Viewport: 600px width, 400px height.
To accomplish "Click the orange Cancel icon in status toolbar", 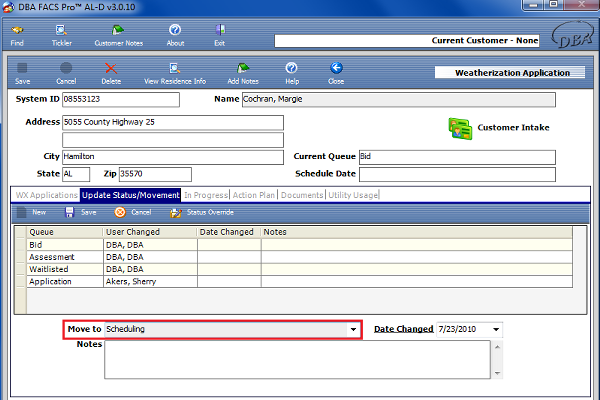I will (120, 212).
